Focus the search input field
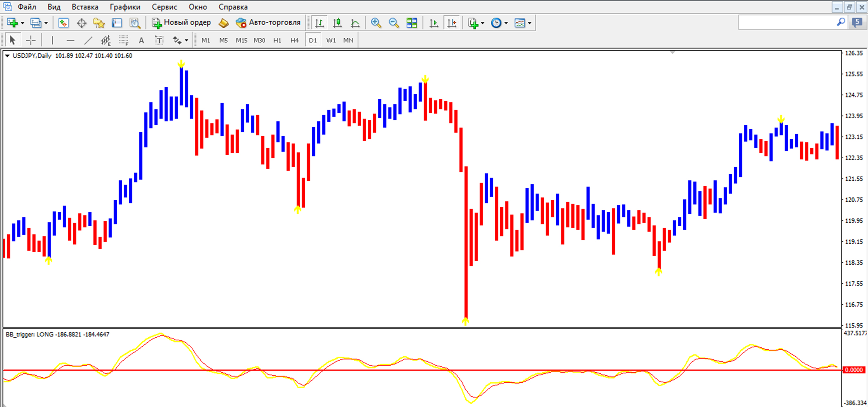 click(x=787, y=23)
